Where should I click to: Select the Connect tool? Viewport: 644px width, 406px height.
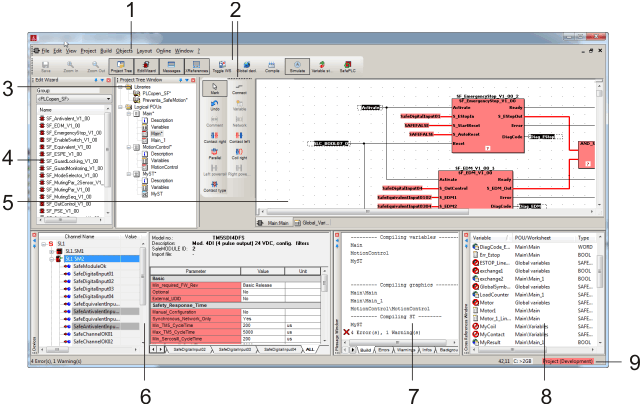click(x=239, y=89)
